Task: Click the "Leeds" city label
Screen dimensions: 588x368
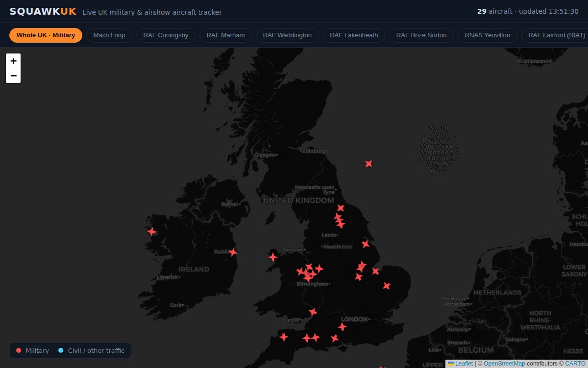Action: [x=329, y=235]
